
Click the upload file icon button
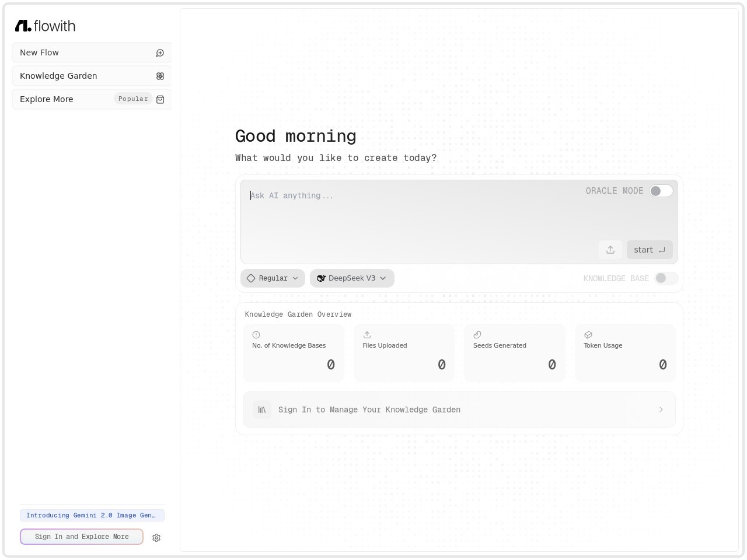point(610,250)
